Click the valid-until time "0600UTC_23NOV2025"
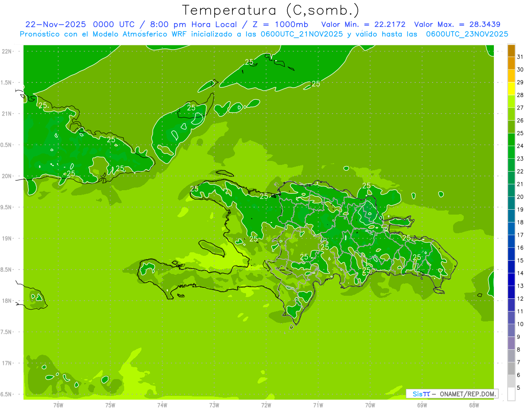 pos(467,34)
